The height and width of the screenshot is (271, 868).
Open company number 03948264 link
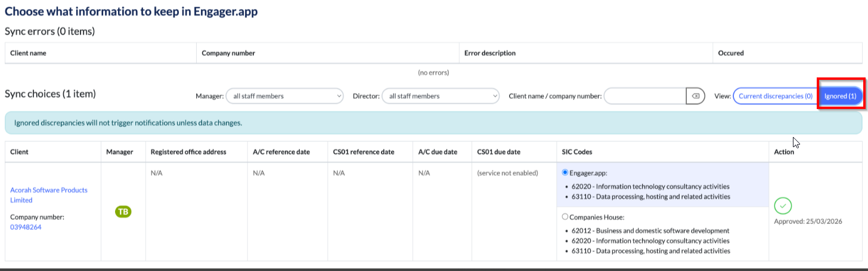click(26, 227)
